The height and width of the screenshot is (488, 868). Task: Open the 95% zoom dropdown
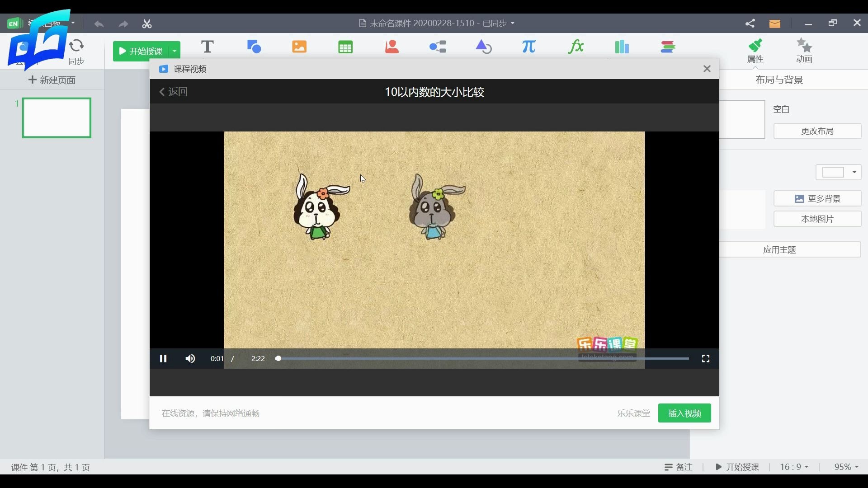846,467
